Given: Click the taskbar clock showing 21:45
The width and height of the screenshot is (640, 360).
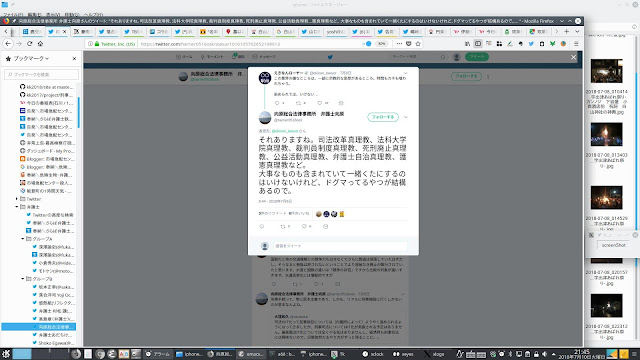Looking at the screenshot, I should (x=581, y=353).
